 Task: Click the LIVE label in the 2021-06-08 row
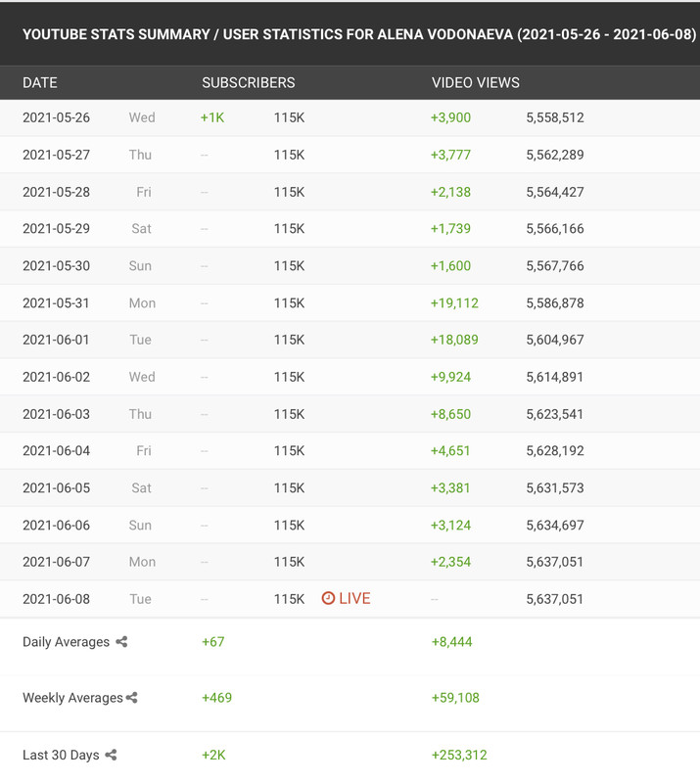[354, 598]
